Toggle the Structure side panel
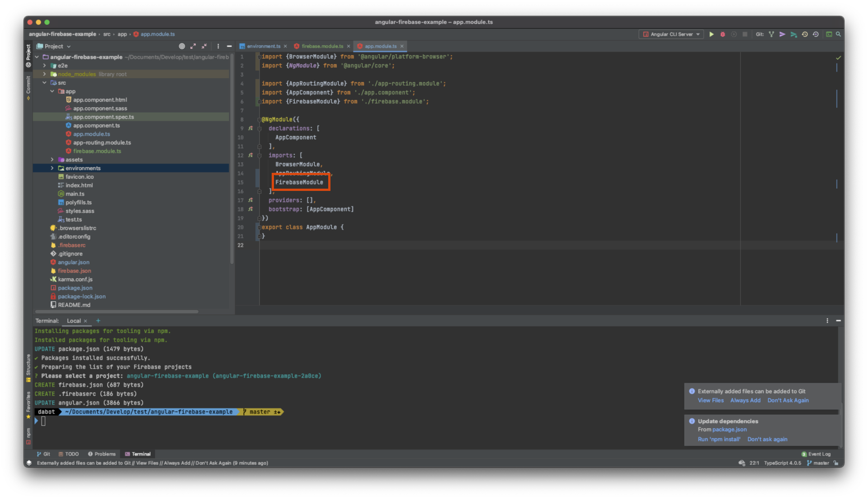This screenshot has height=499, width=868. pos(28,367)
